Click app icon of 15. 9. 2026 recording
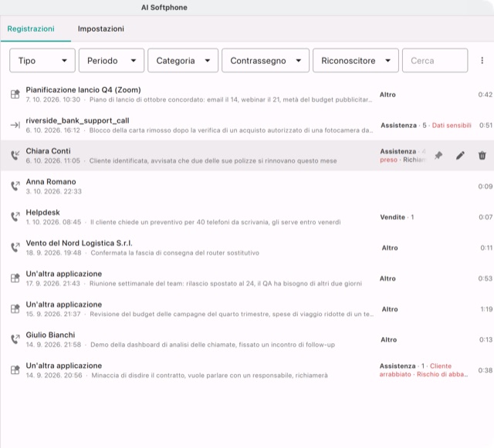Screen dimensions: 494x448 (15, 309)
